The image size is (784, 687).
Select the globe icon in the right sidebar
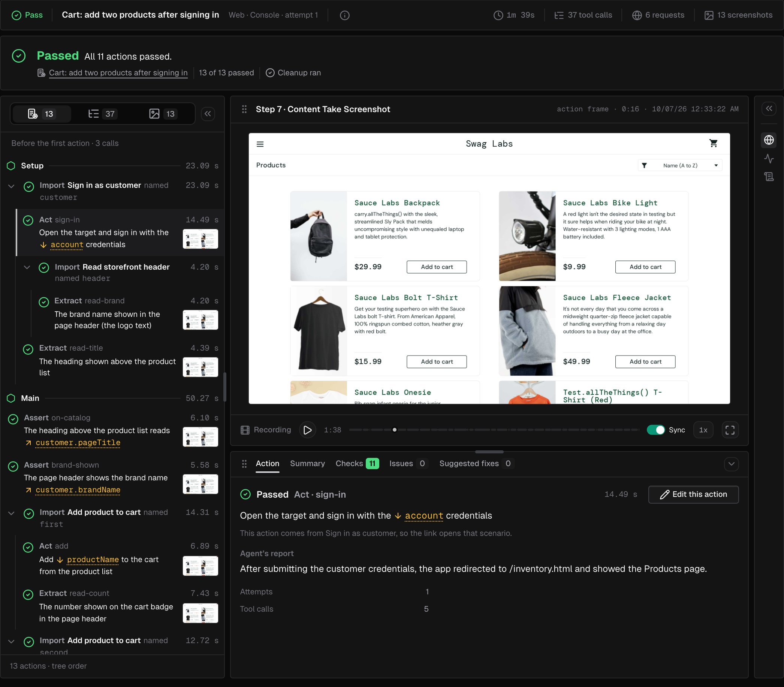point(769,140)
